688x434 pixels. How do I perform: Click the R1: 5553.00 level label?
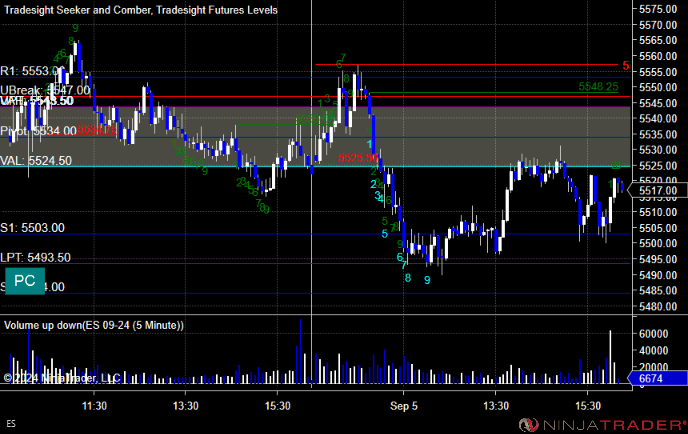point(32,71)
